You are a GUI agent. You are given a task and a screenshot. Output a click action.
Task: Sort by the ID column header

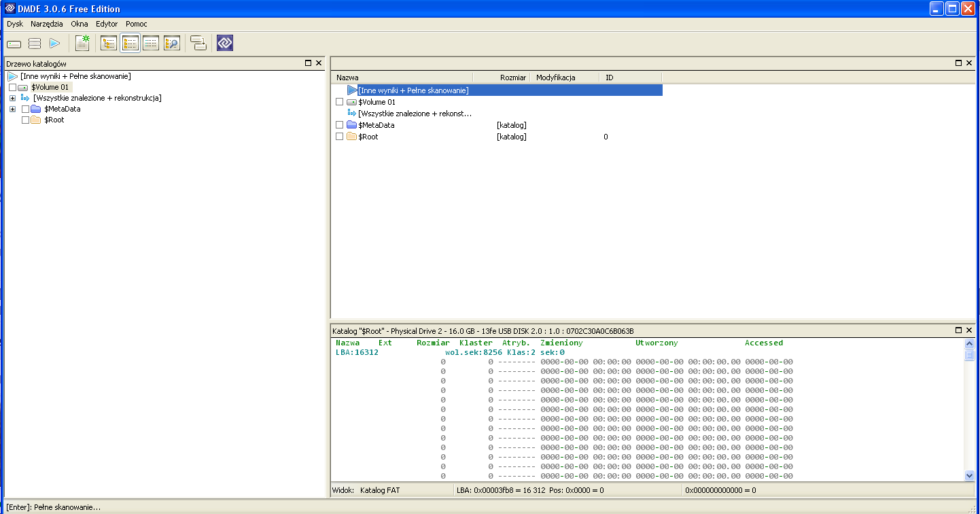(631, 78)
